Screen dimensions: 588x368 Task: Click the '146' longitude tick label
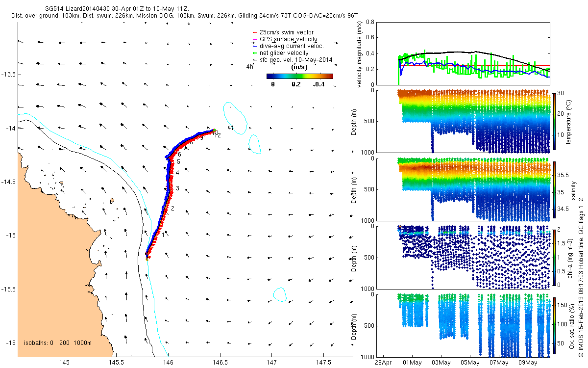click(168, 362)
